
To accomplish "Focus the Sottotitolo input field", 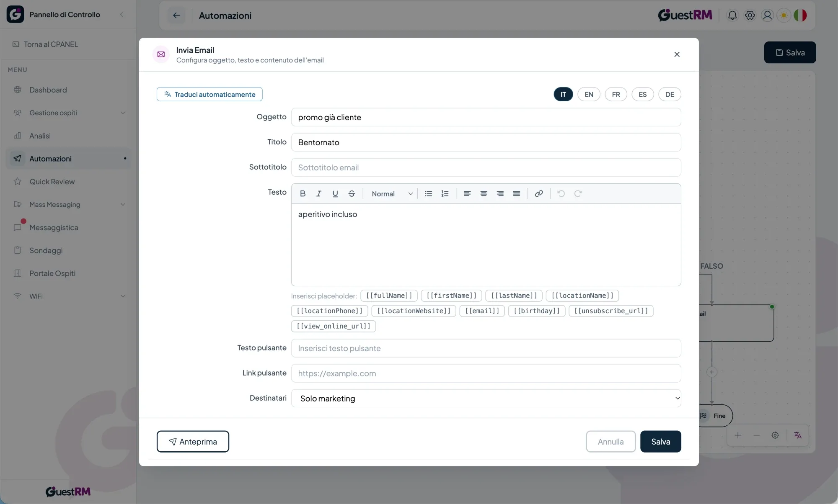I will [486, 167].
